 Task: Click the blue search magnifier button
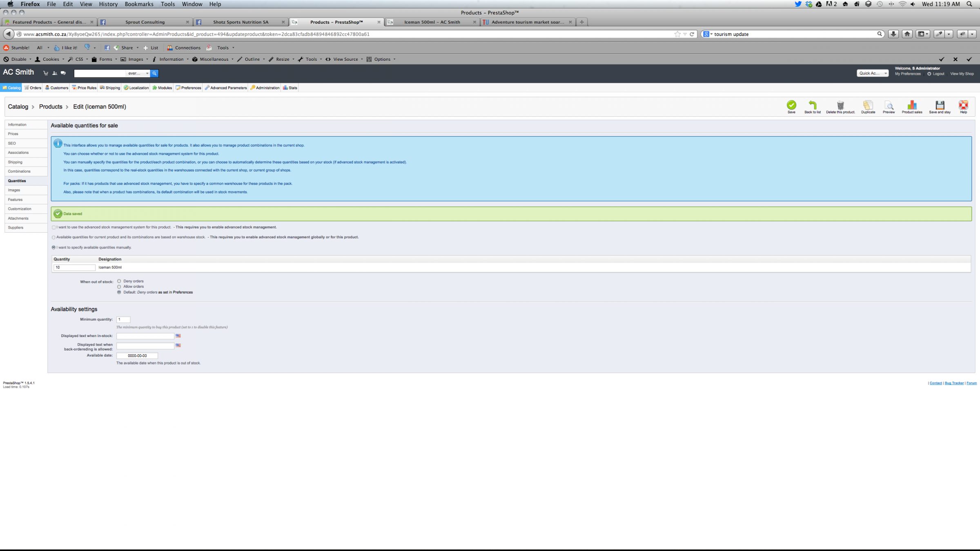click(154, 73)
